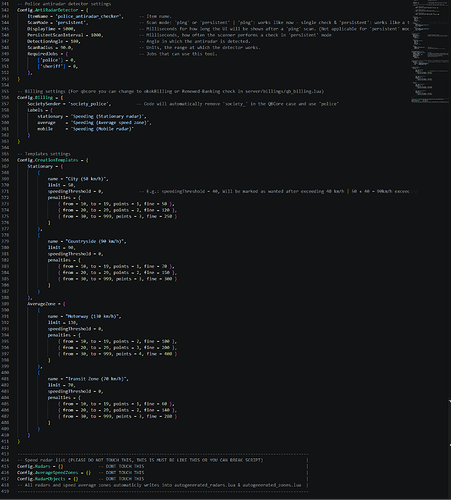Click Config.CreationTemplates table declaration
Screen dimensions: 451x500
pyautogui.click(x=53, y=160)
